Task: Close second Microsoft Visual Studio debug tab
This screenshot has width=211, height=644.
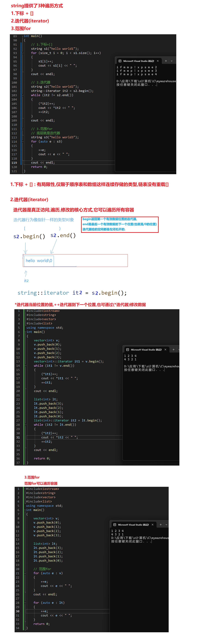Action: point(165,349)
